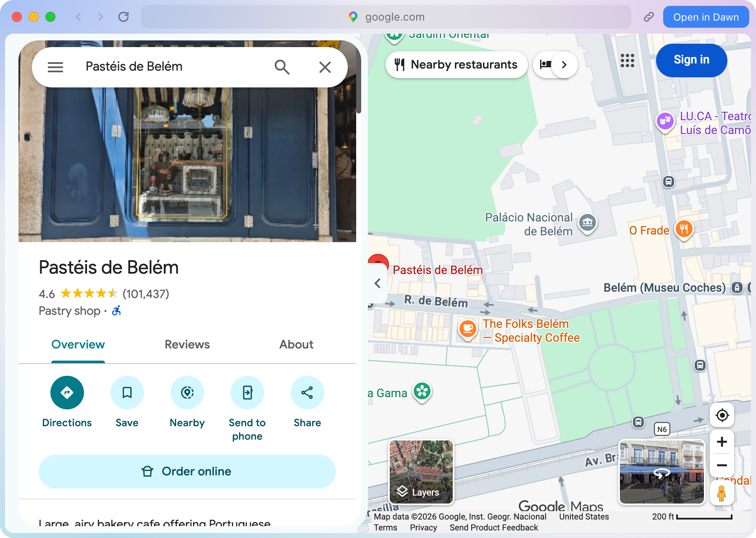Click the O Frade restaurant marker
The width and height of the screenshot is (756, 538).
coord(684,229)
